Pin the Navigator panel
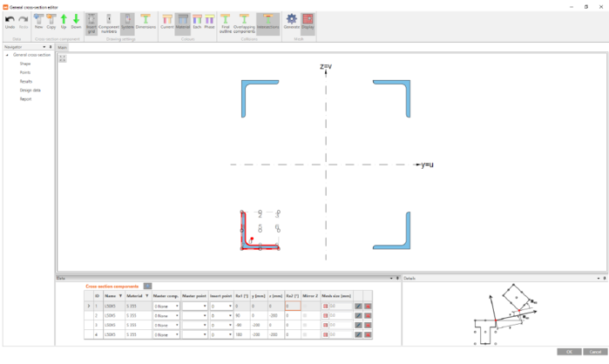This screenshot has height=364, width=609. point(51,47)
